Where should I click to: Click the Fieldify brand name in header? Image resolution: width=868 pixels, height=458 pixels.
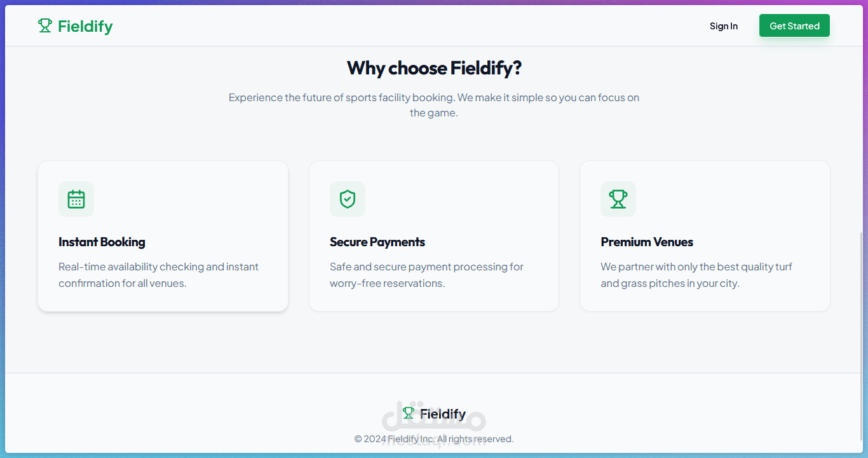click(x=85, y=26)
